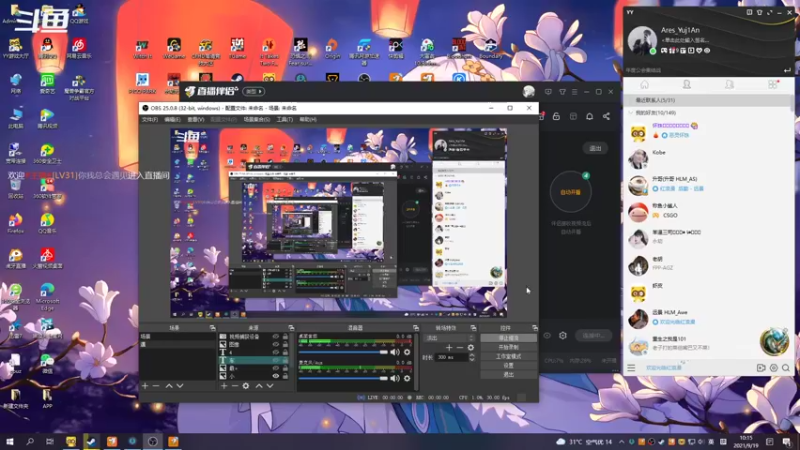Toggle the eye icon in 直播伴侣 bottom bar
800x450 pixels.
(x=547, y=336)
